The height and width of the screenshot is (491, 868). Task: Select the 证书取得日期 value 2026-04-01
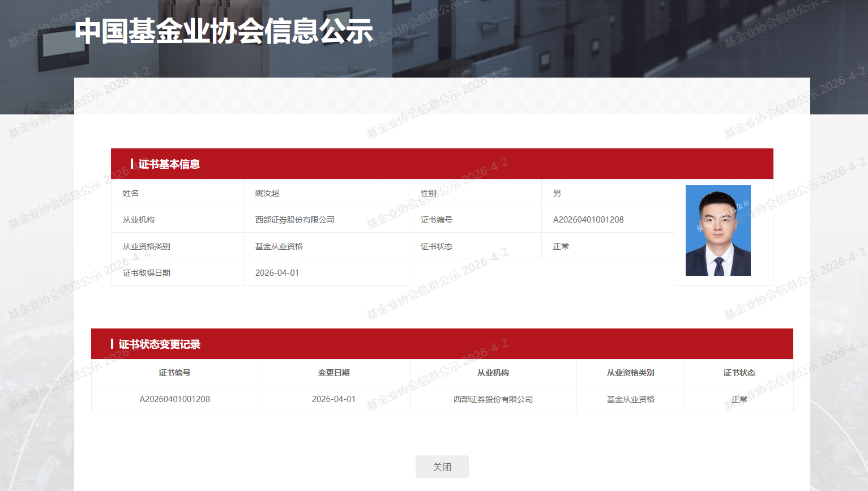(277, 273)
